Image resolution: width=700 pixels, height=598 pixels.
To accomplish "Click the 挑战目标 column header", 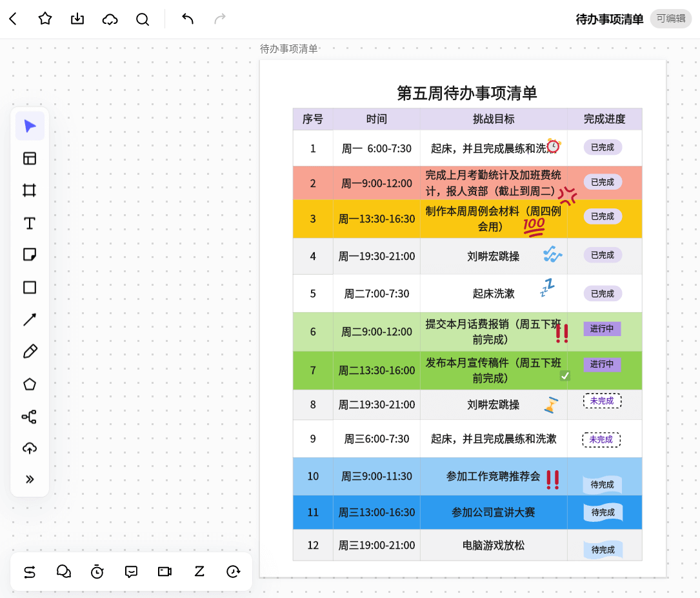I will click(494, 119).
